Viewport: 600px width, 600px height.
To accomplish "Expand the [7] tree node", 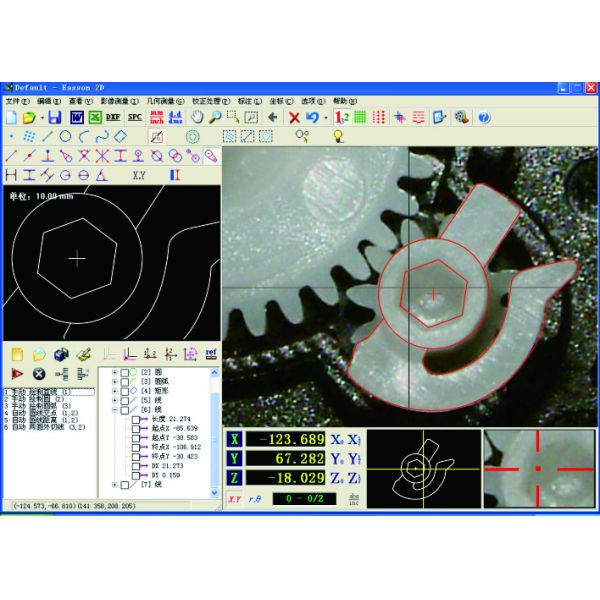I will point(114,485).
